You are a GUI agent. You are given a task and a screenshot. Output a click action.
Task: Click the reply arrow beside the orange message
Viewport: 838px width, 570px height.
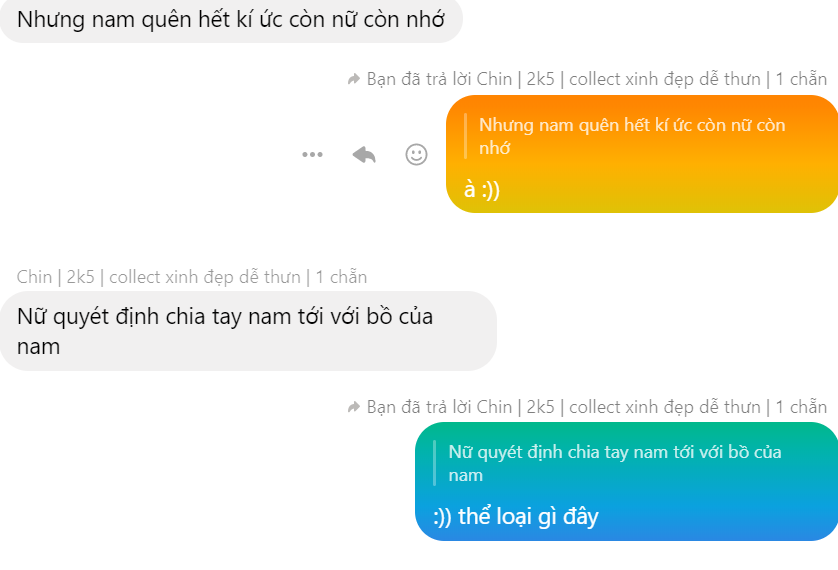(364, 155)
